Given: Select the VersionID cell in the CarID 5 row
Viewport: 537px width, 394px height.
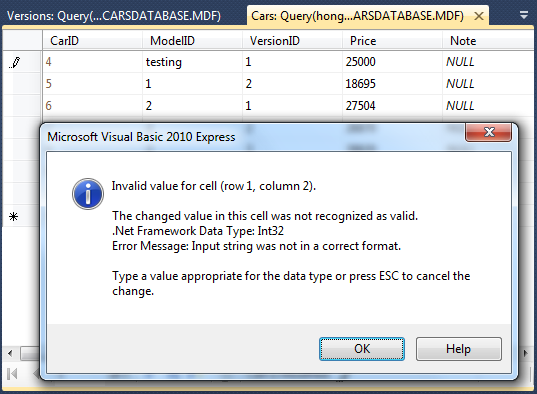Looking at the screenshot, I should (x=292, y=84).
